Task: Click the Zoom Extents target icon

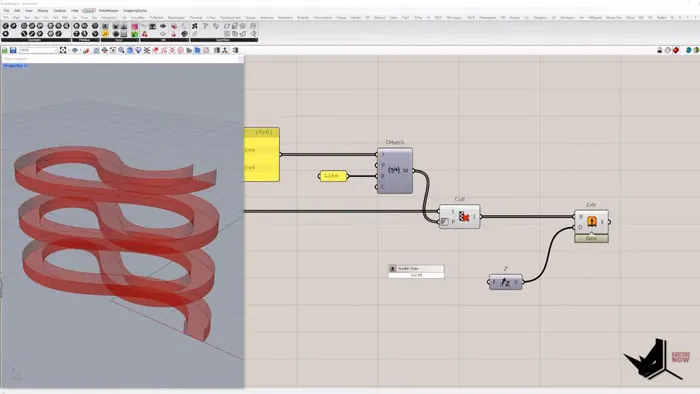Action: (63, 50)
